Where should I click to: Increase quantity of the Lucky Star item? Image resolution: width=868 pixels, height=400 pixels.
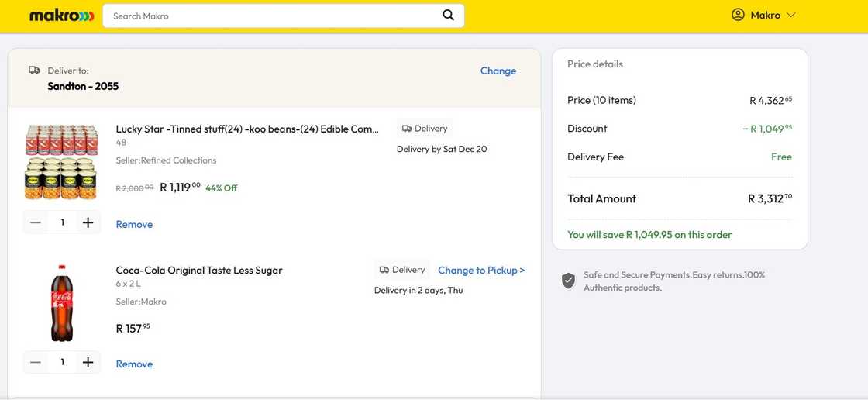tap(88, 222)
